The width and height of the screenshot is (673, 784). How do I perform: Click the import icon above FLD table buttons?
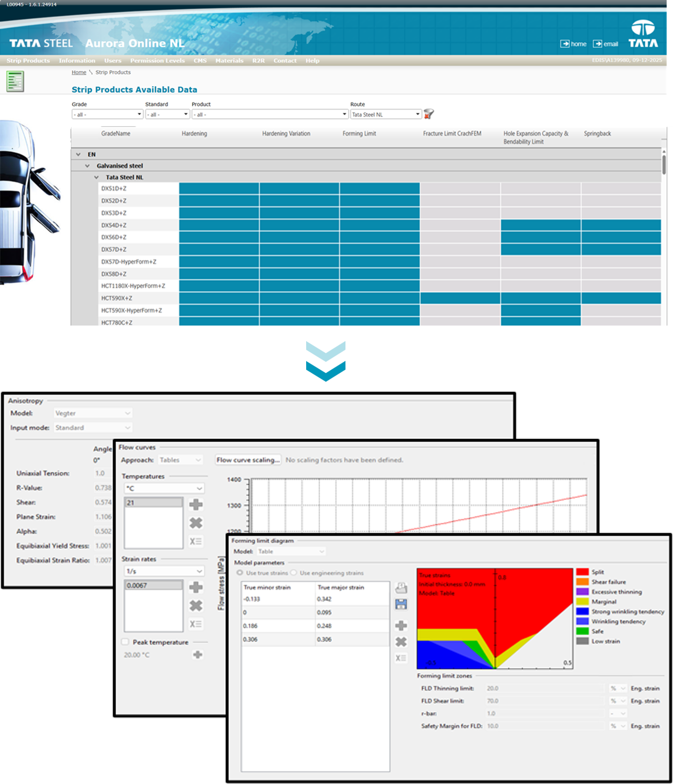401,588
